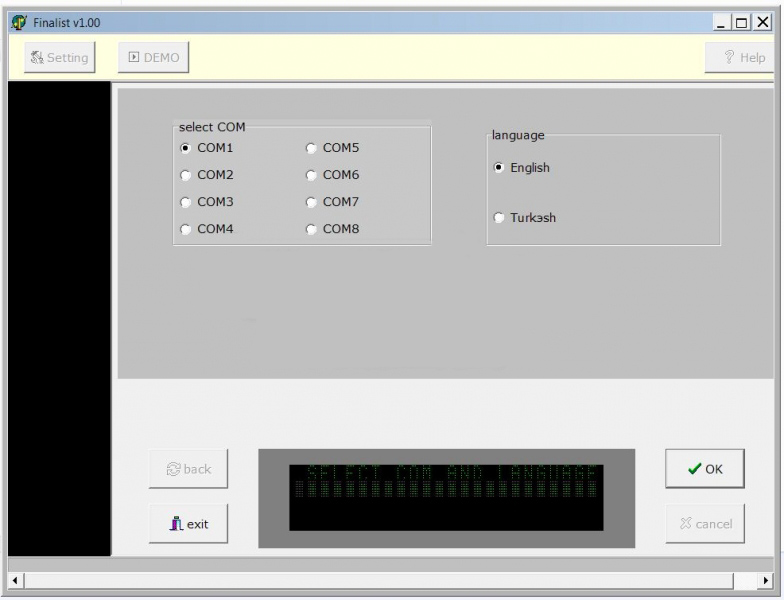Screen dimensions: 784x600
Task: Select COM2 port option
Action: pyautogui.click(x=185, y=175)
